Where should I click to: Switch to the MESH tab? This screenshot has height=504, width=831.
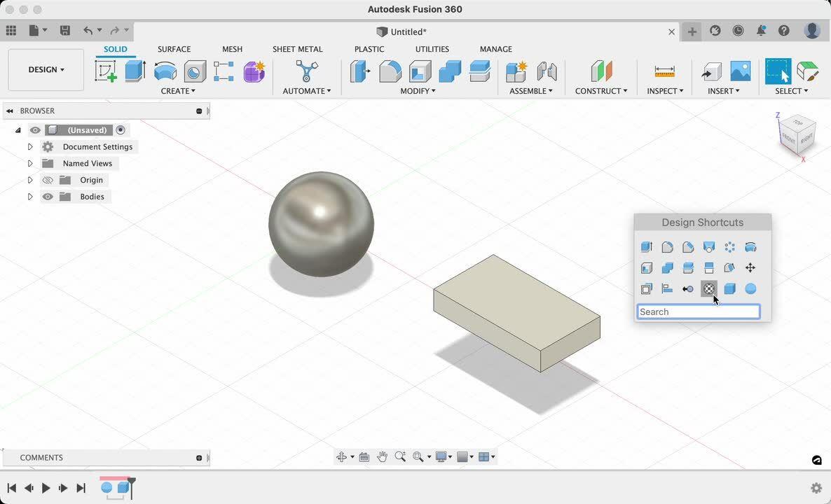click(x=232, y=49)
